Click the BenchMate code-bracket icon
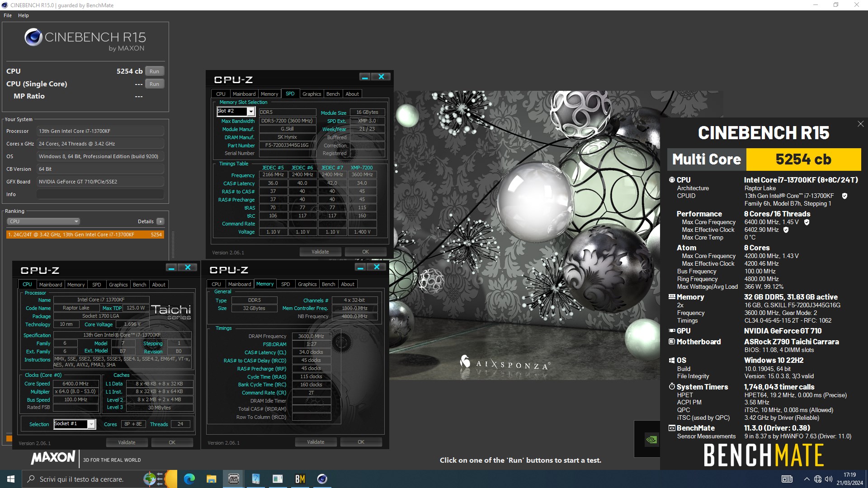Image resolution: width=868 pixels, height=488 pixels. pyautogui.click(x=672, y=428)
